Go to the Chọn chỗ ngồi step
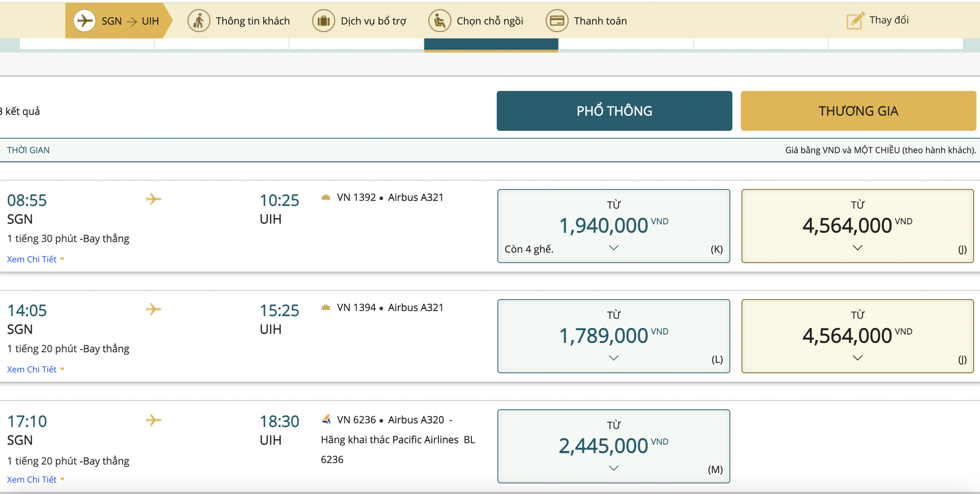 click(x=476, y=21)
